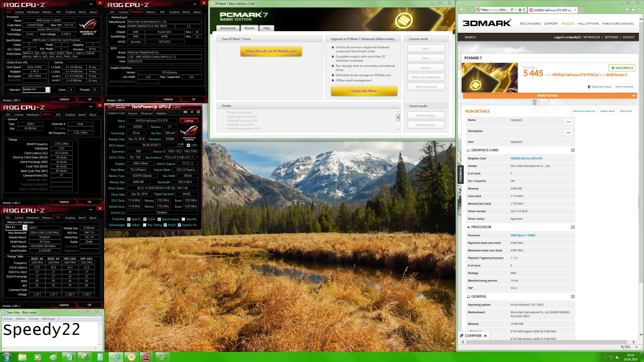Switch to PCMark 7 taskbar icon

131,357
